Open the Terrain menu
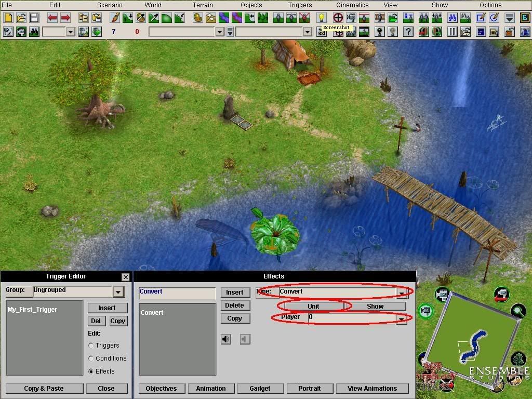The width and height of the screenshot is (532, 399). click(x=203, y=5)
